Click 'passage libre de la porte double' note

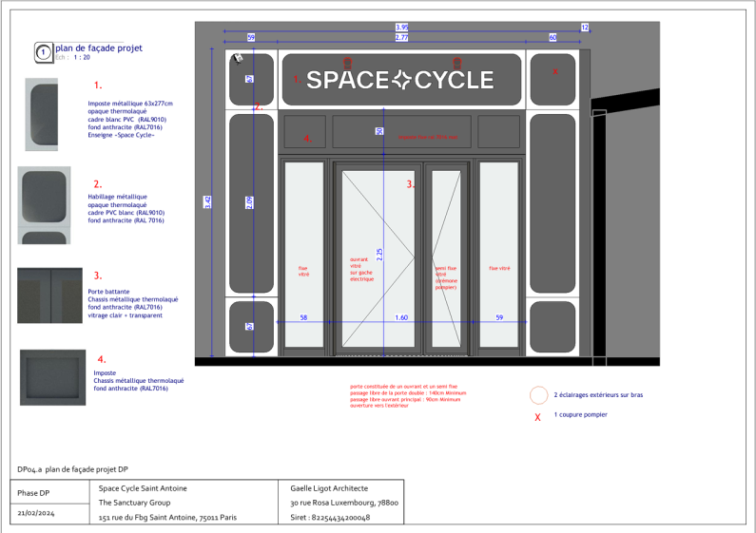tap(408, 393)
